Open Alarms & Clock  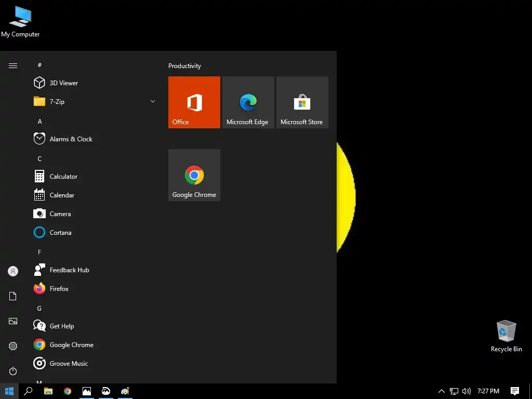(x=95, y=139)
